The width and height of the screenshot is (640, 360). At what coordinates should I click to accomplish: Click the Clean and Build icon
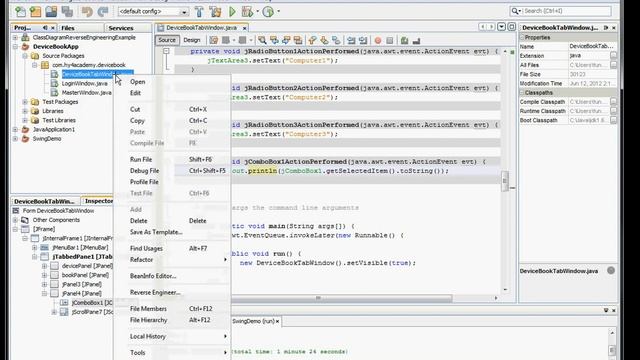(x=215, y=12)
